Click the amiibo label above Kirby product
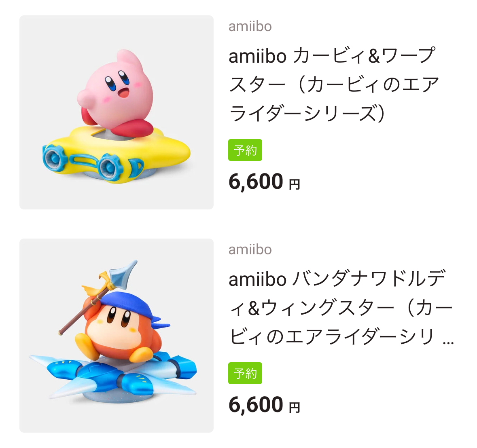The image size is (477, 448). pyautogui.click(x=250, y=26)
